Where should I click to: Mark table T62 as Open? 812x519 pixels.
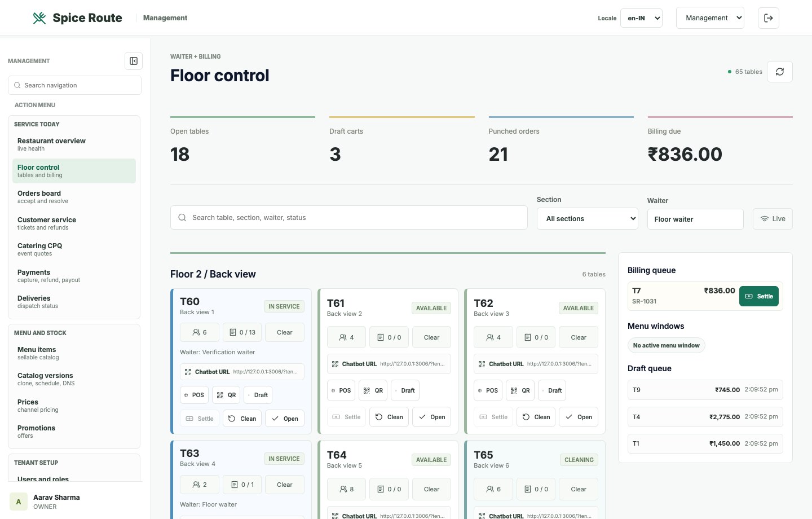pos(579,417)
